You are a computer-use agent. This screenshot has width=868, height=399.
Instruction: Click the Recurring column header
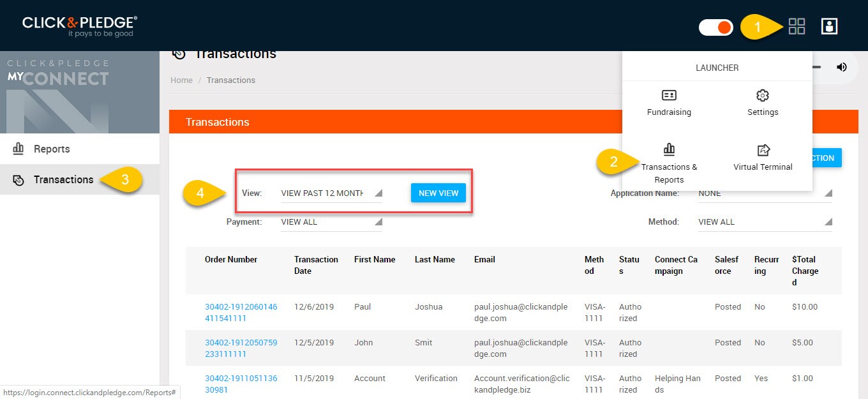coord(767,265)
